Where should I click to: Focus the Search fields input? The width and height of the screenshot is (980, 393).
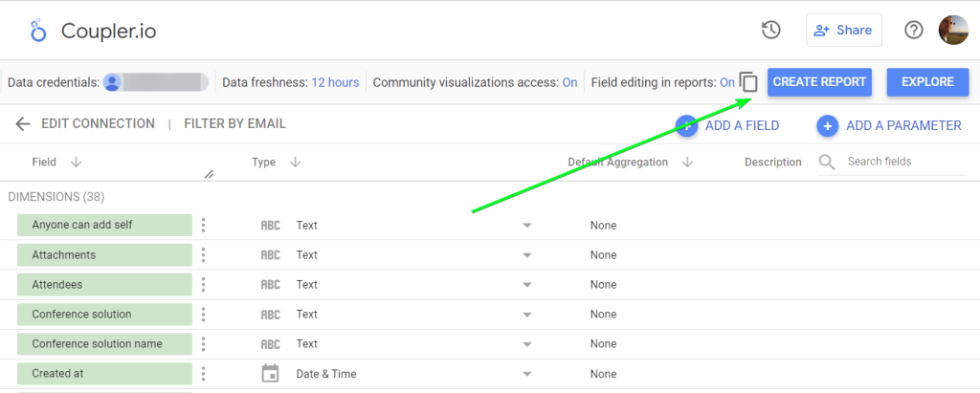[906, 162]
